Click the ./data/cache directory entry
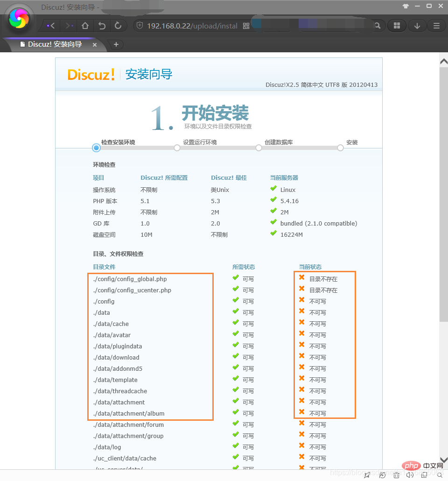Image resolution: width=448 pixels, height=481 pixels. coord(111,324)
